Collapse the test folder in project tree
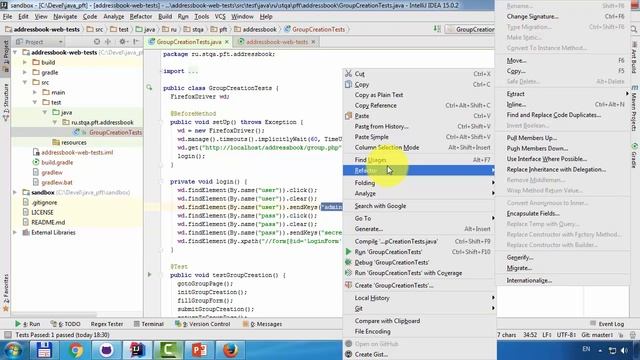This screenshot has height=360, width=640. tap(35, 102)
